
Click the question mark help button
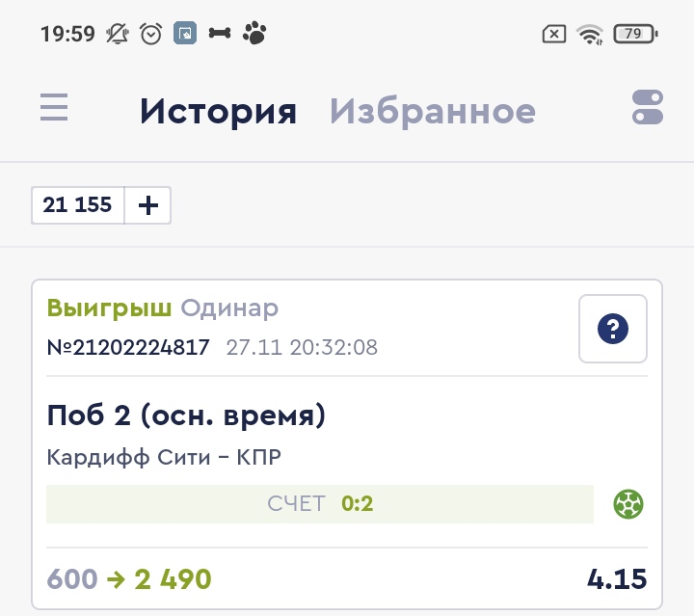(x=613, y=330)
